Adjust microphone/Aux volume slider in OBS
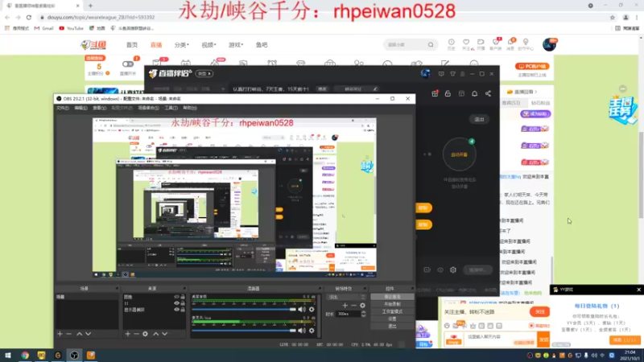The width and height of the screenshot is (644, 362). (244, 331)
